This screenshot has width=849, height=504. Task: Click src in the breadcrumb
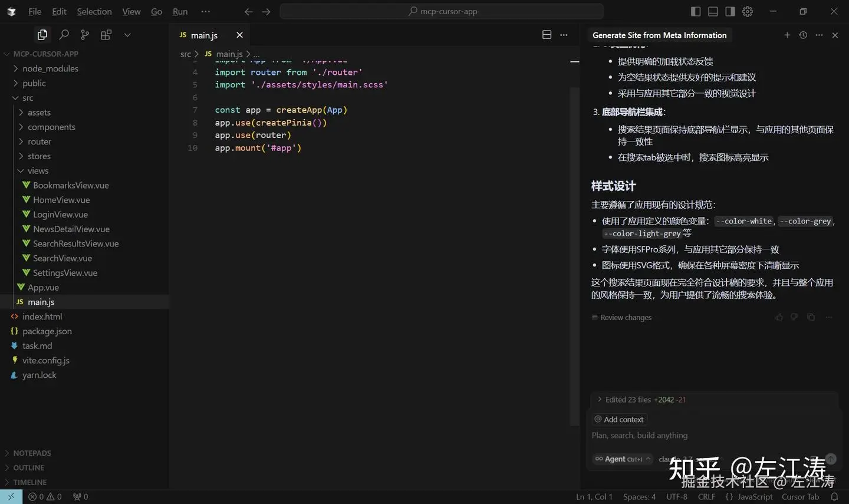pyautogui.click(x=186, y=54)
